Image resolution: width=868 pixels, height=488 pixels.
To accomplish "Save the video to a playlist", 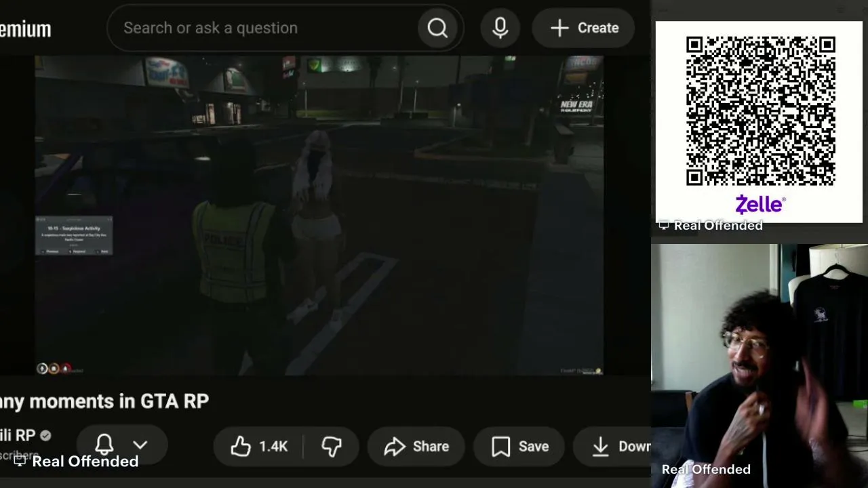I will [519, 446].
